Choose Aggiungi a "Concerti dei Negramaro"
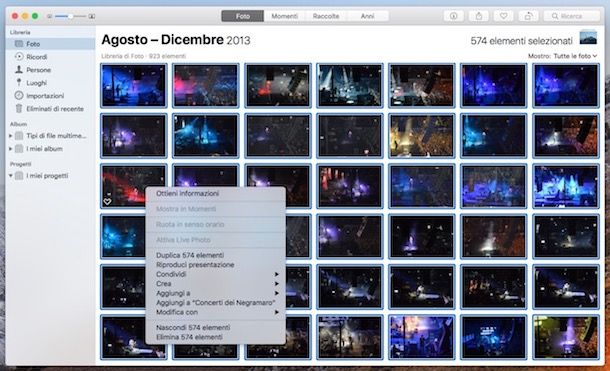610x371 pixels. pos(215,303)
